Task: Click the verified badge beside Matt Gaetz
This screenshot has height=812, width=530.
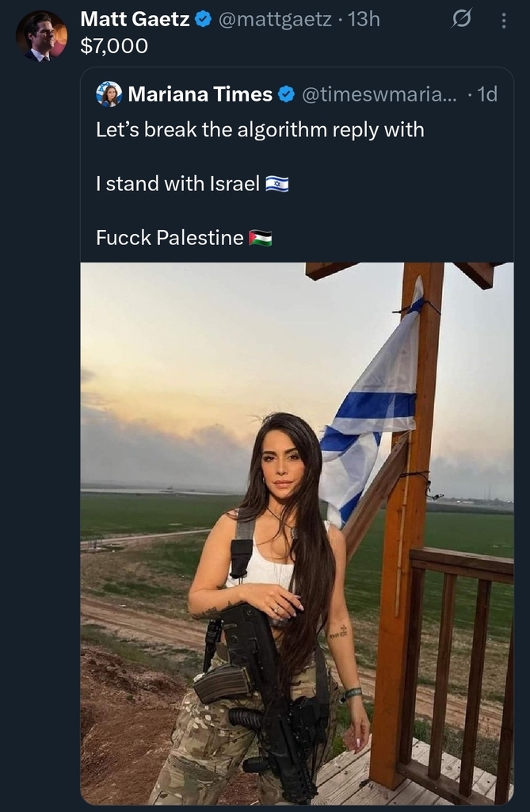Action: (204, 20)
